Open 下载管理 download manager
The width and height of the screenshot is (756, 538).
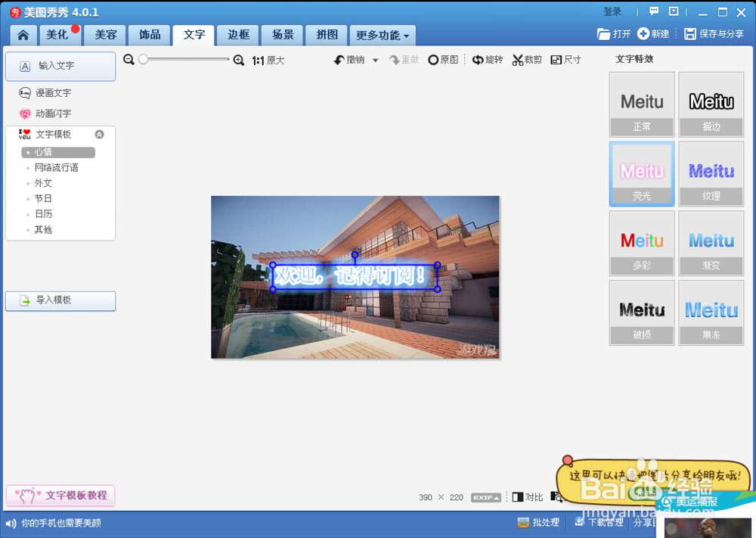coord(600,522)
